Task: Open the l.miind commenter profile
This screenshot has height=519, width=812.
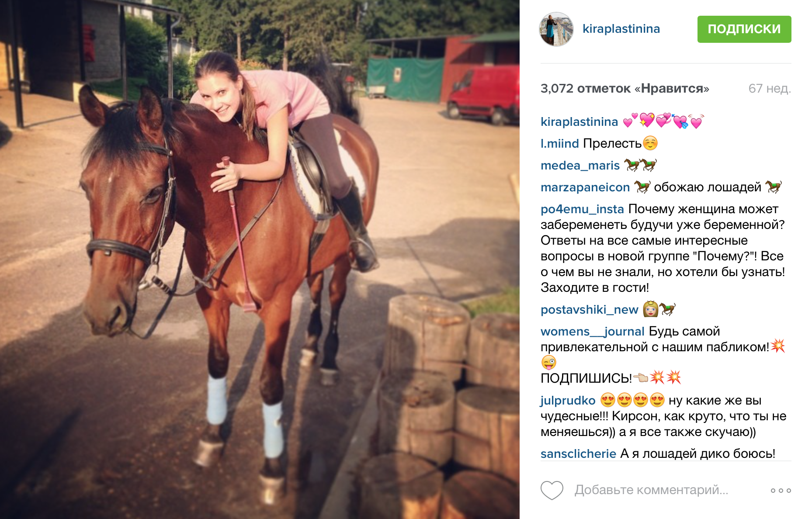Action: click(x=559, y=143)
